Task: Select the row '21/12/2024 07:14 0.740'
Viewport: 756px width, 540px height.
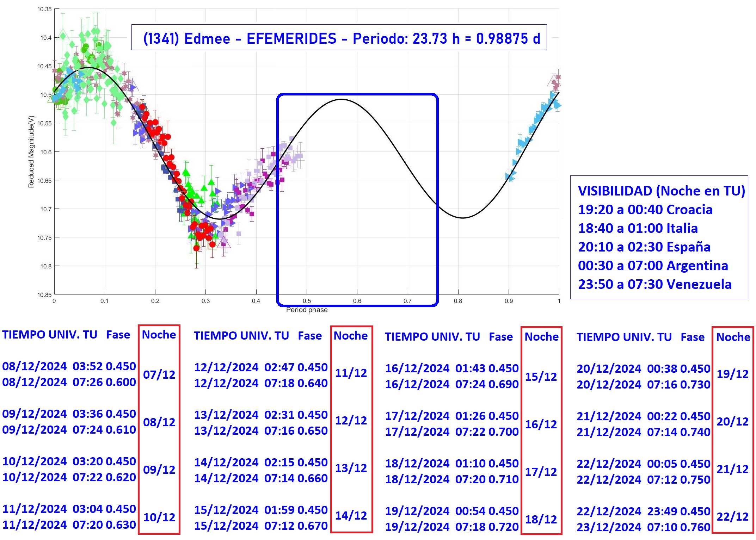Action: tap(644, 432)
